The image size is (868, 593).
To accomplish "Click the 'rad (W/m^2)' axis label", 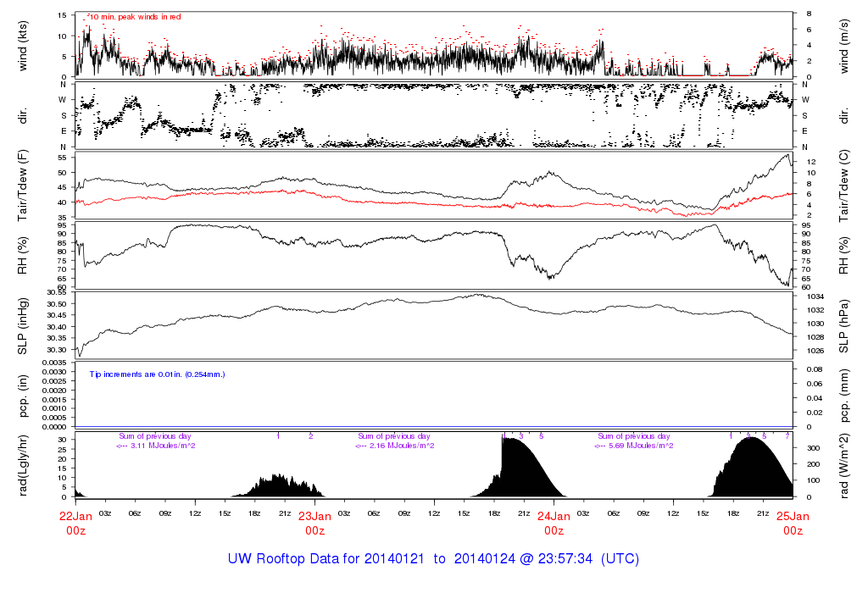I will point(844,464).
